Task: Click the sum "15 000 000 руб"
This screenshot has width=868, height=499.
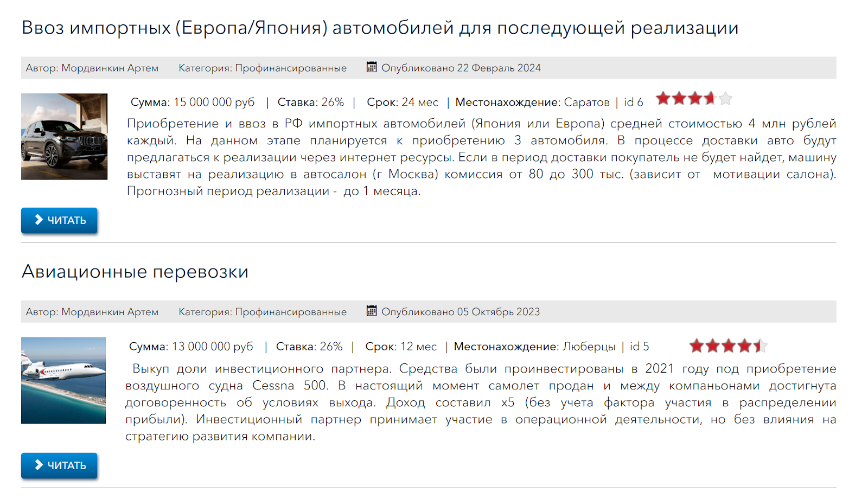Action: point(214,102)
